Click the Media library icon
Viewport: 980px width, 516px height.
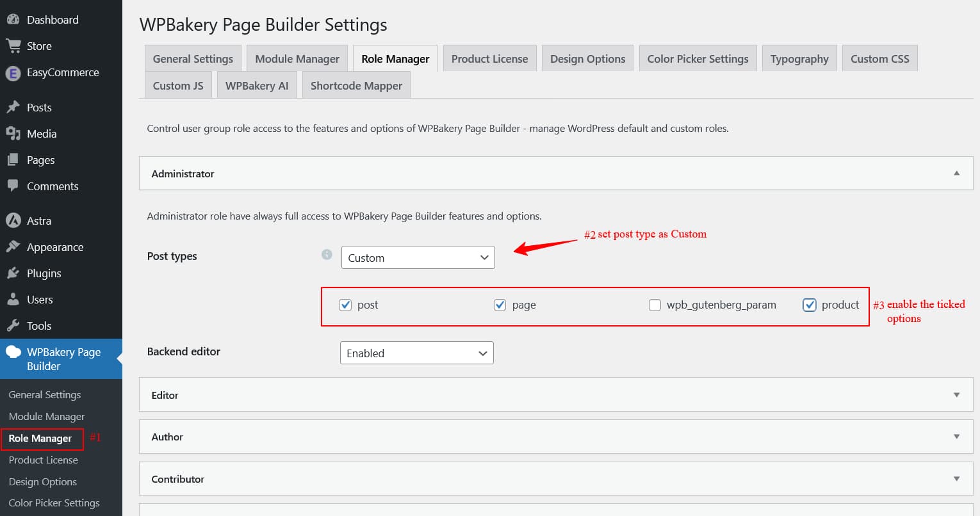[14, 133]
